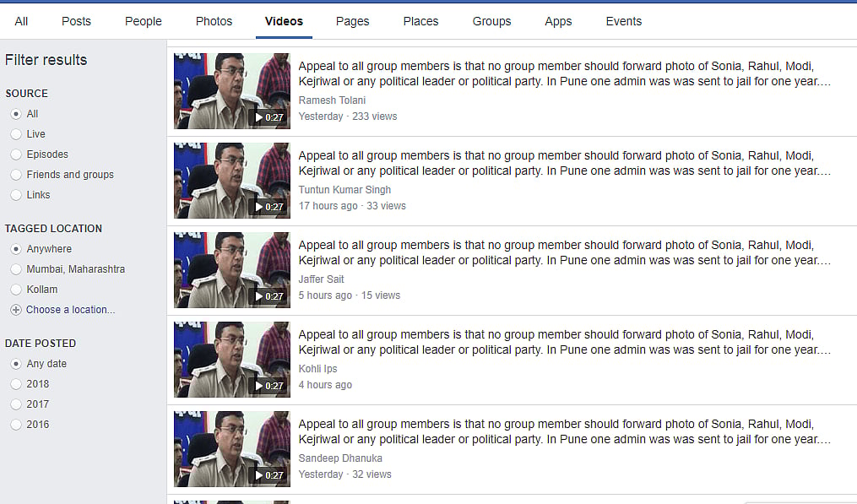Image resolution: width=857 pixels, height=504 pixels.
Task: Click the Choose a location link
Action: pos(70,310)
